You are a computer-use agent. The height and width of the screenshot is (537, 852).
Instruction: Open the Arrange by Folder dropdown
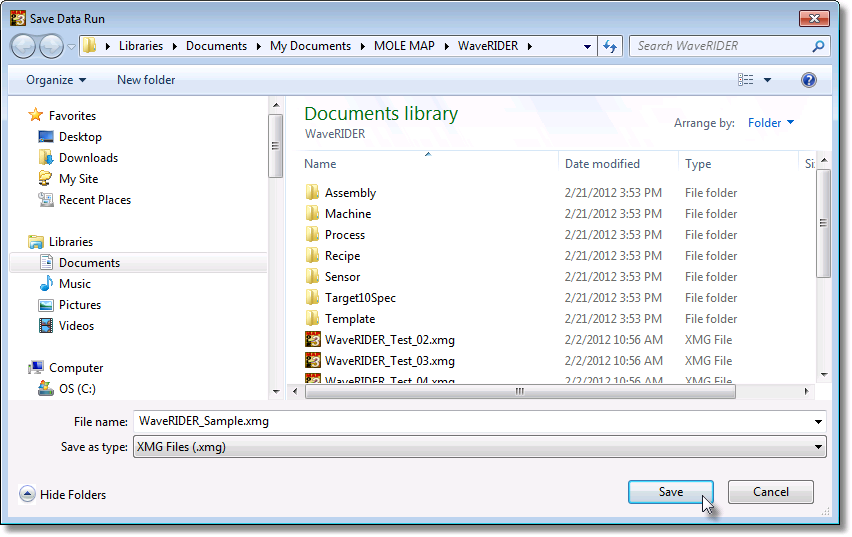pos(770,123)
